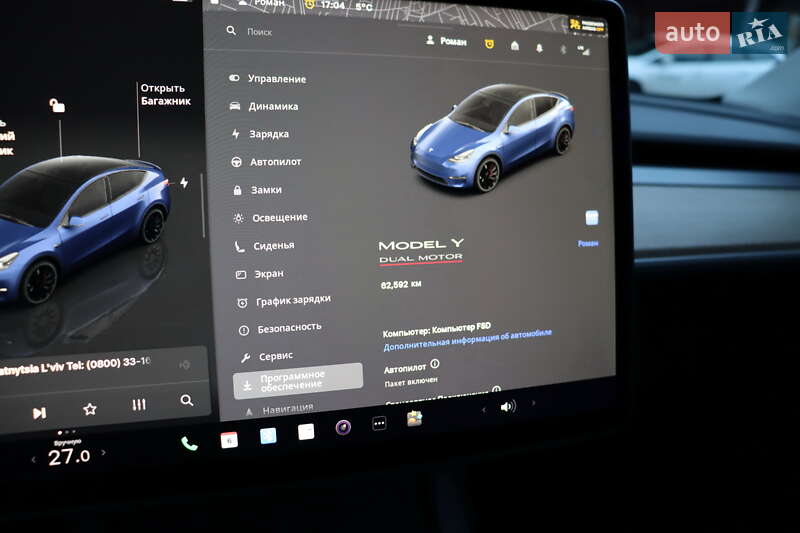Favorite the current station with star icon
The height and width of the screenshot is (533, 800).
coord(90,409)
